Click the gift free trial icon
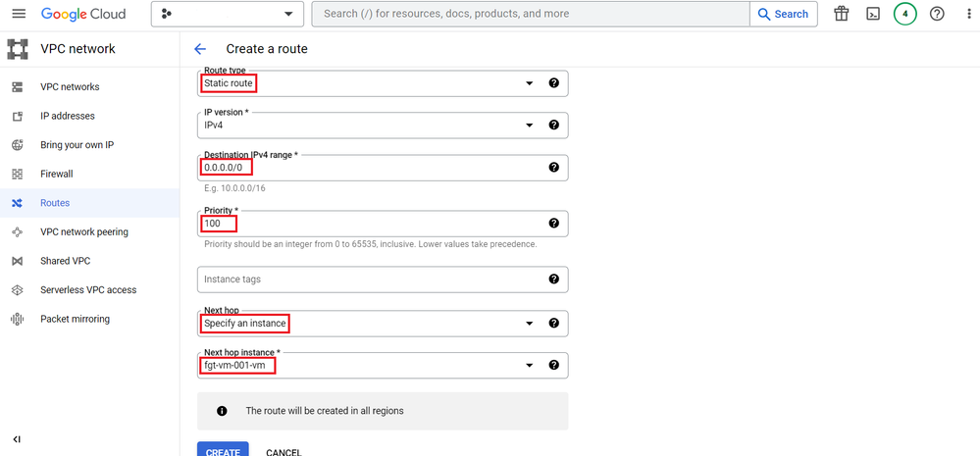This screenshot has width=980, height=456. point(841,14)
